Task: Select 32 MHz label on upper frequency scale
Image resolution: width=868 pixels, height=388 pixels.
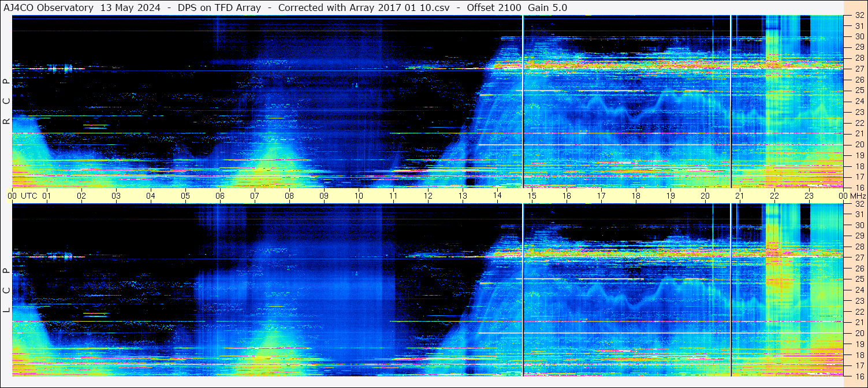Action: pos(859,16)
